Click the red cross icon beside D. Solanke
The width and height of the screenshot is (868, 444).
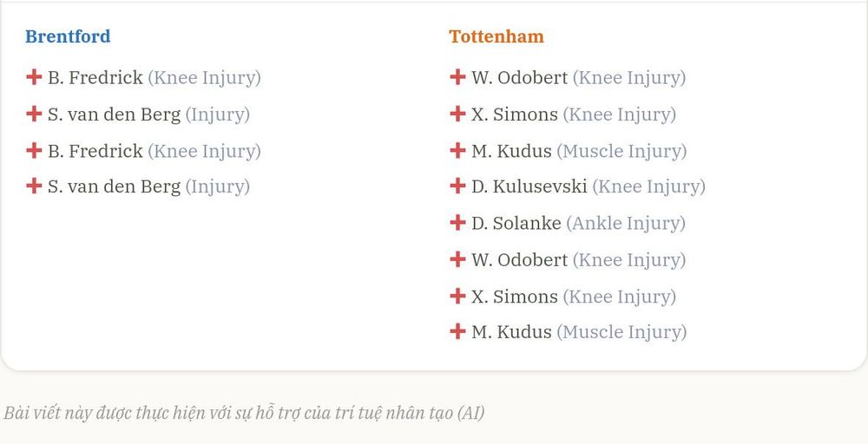point(457,222)
